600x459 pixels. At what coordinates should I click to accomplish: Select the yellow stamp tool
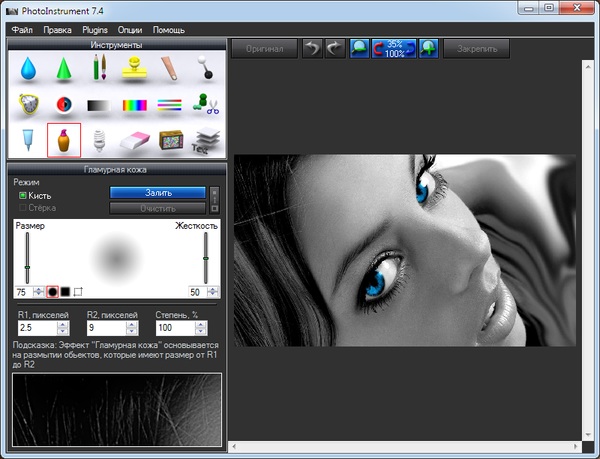coord(135,68)
